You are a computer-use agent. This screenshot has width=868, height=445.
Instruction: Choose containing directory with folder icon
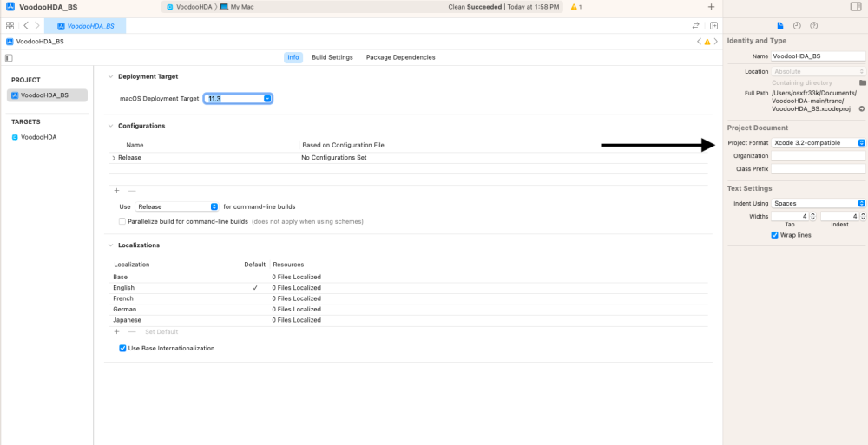862,82
